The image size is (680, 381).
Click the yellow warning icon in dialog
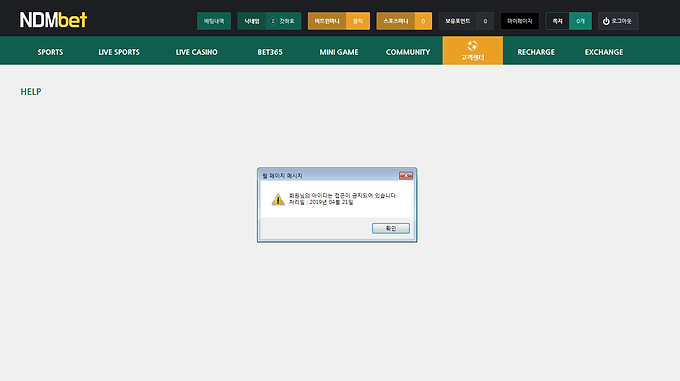tap(278, 199)
